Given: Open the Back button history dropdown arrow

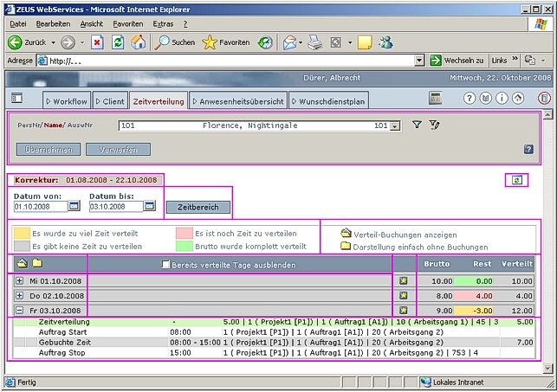Looking at the screenshot, I should [54, 42].
